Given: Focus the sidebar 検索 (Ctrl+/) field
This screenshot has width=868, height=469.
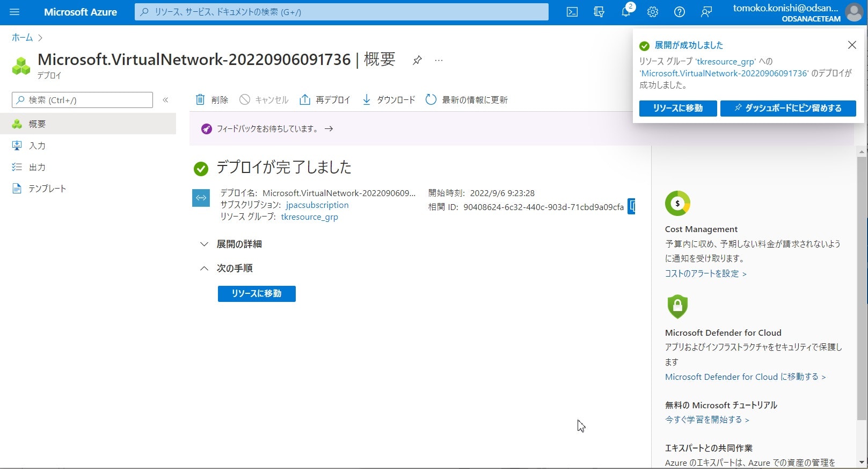Looking at the screenshot, I should tap(82, 100).
